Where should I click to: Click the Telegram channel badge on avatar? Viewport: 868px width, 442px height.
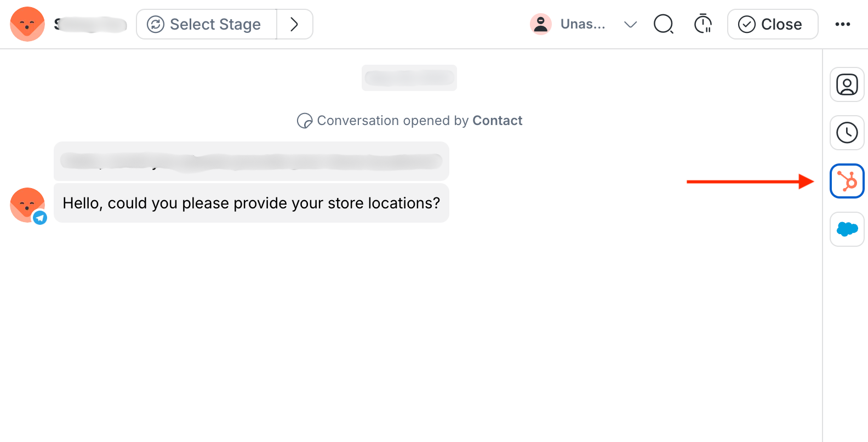point(40,218)
